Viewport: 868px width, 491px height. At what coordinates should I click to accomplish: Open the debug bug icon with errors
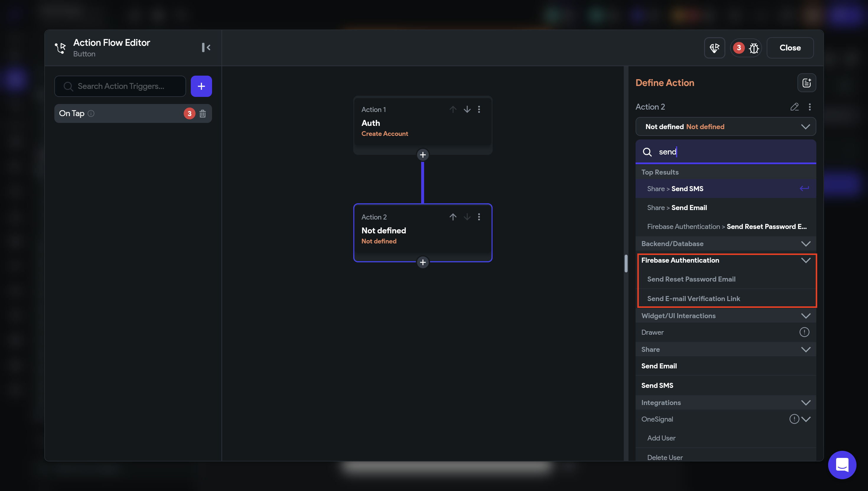click(754, 48)
